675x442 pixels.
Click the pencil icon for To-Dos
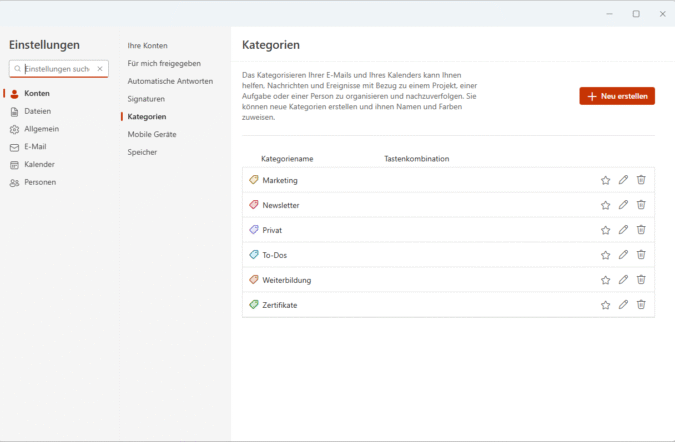623,255
